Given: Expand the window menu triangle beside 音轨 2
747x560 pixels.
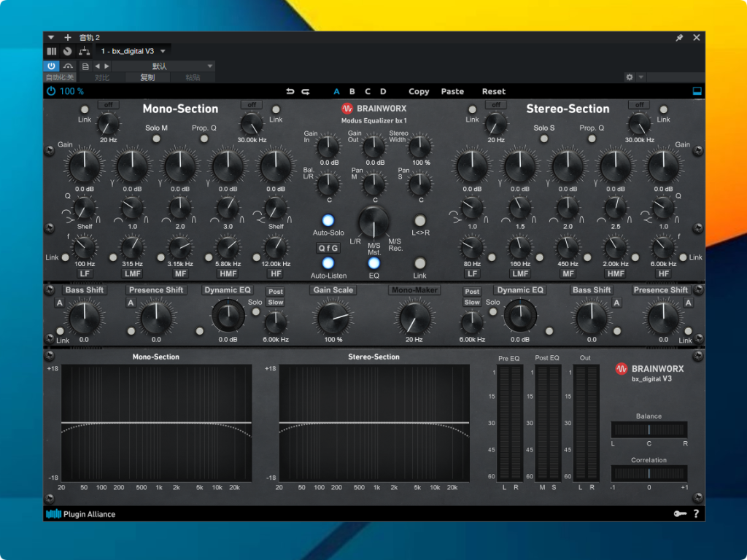Looking at the screenshot, I should click(x=51, y=37).
